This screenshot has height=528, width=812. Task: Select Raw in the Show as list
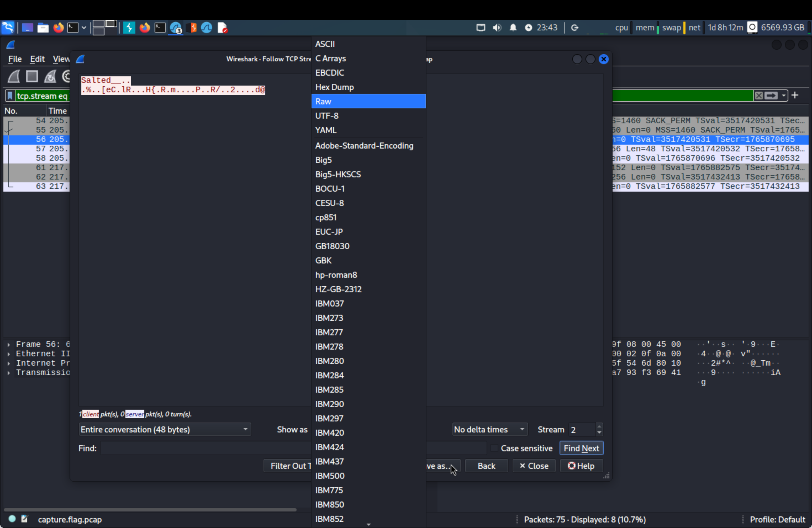coord(368,101)
